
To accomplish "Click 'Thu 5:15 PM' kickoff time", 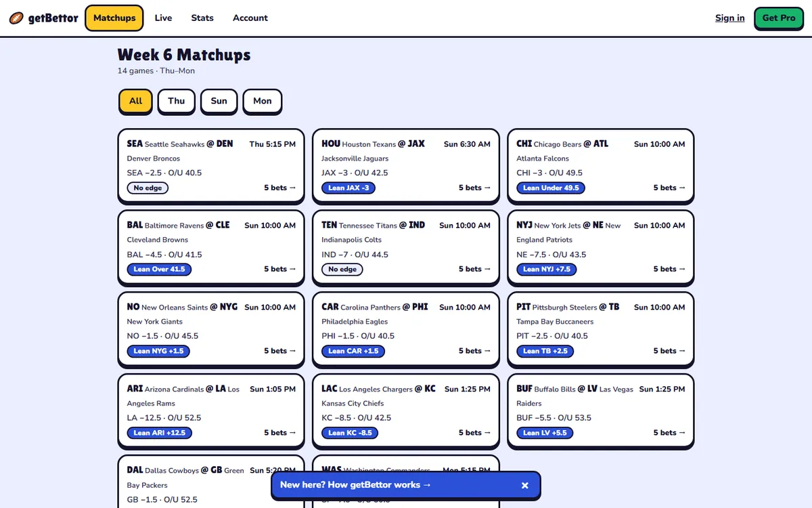I will click(273, 144).
